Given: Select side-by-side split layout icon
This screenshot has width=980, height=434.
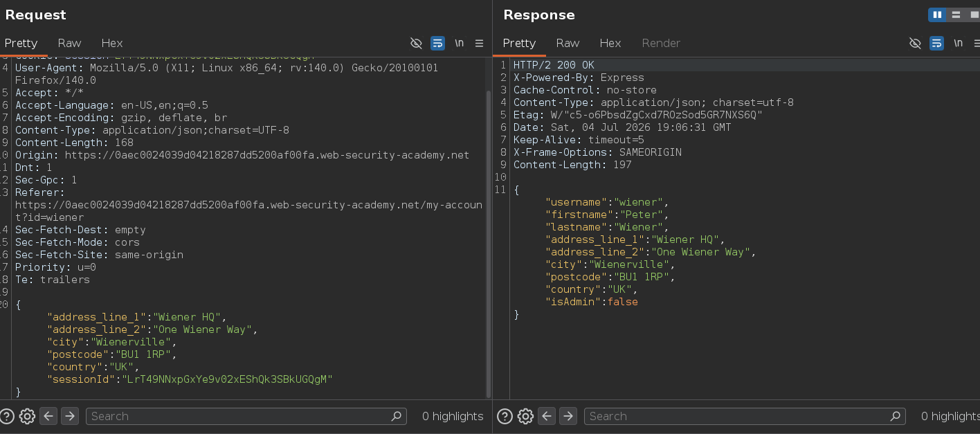Looking at the screenshot, I should (937, 15).
